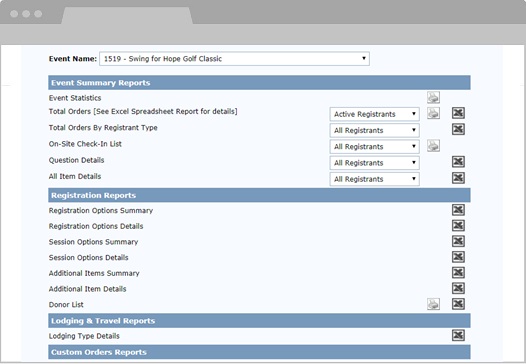
Task: Open Total Orders registrant filter dropdown
Action: (x=374, y=114)
